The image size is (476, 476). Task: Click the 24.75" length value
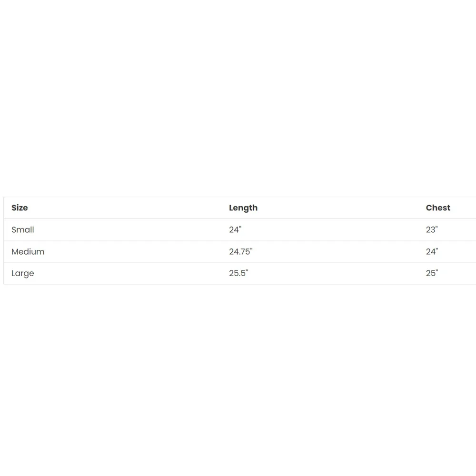pyautogui.click(x=241, y=251)
